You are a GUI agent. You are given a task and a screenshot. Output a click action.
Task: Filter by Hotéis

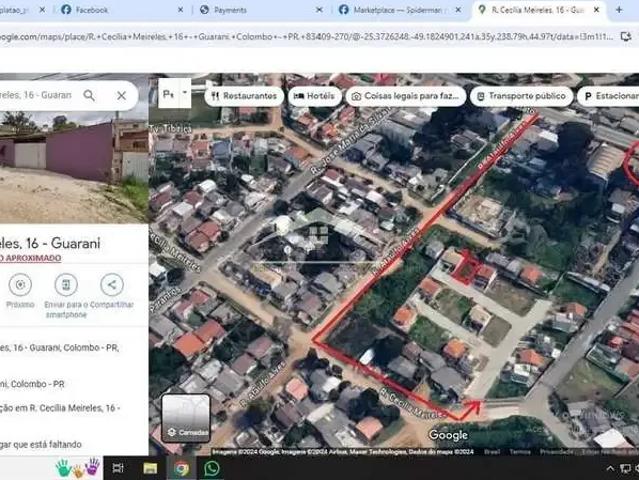point(314,96)
